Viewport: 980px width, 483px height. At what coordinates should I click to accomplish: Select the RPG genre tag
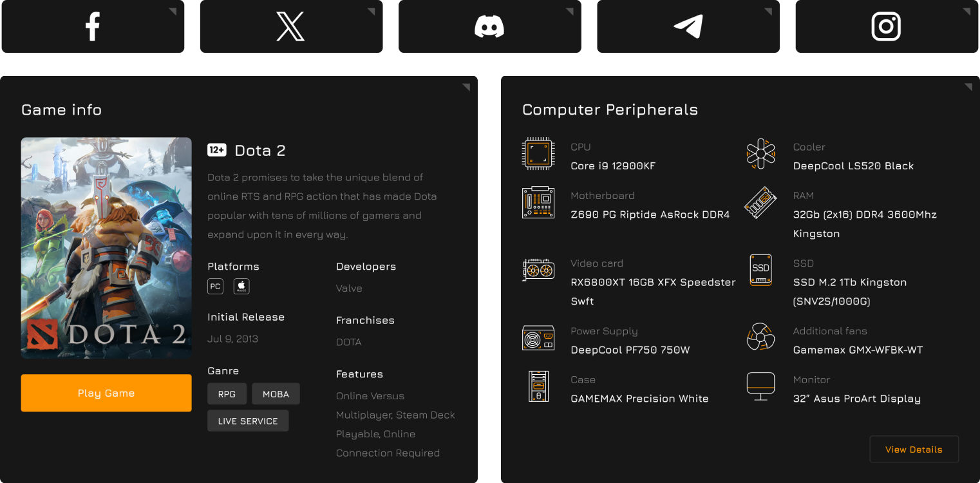(x=227, y=394)
